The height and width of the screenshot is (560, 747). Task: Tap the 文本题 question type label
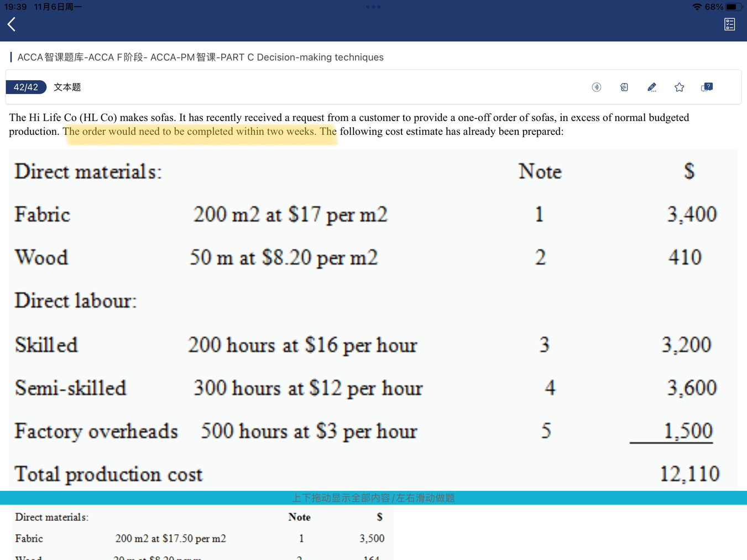click(67, 87)
